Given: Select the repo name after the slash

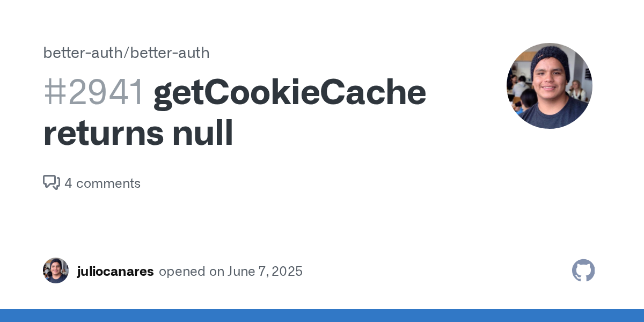Looking at the screenshot, I should pos(170,53).
